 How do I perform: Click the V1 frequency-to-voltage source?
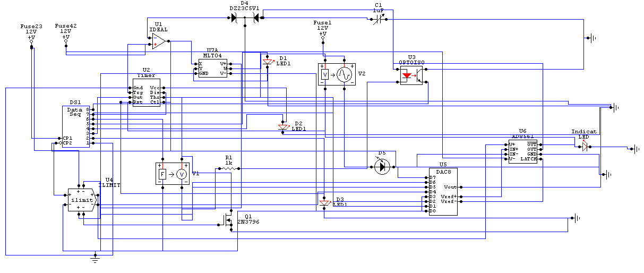(x=173, y=174)
